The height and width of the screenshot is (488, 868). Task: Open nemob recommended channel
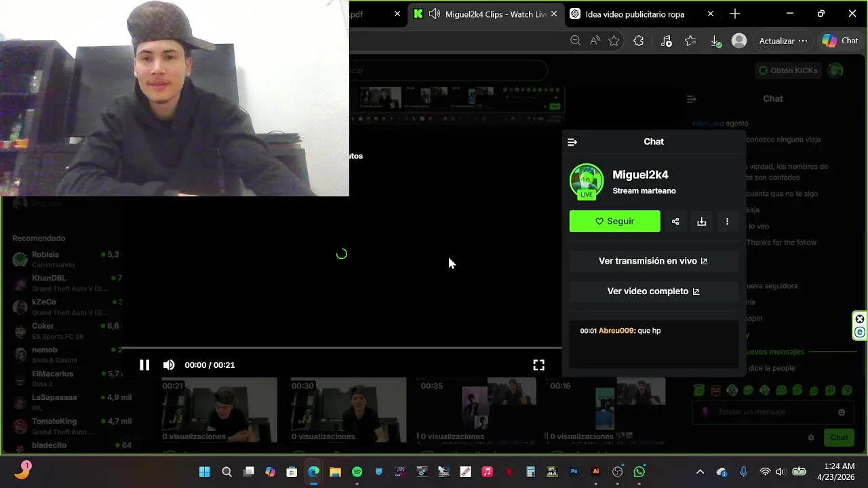point(66,354)
